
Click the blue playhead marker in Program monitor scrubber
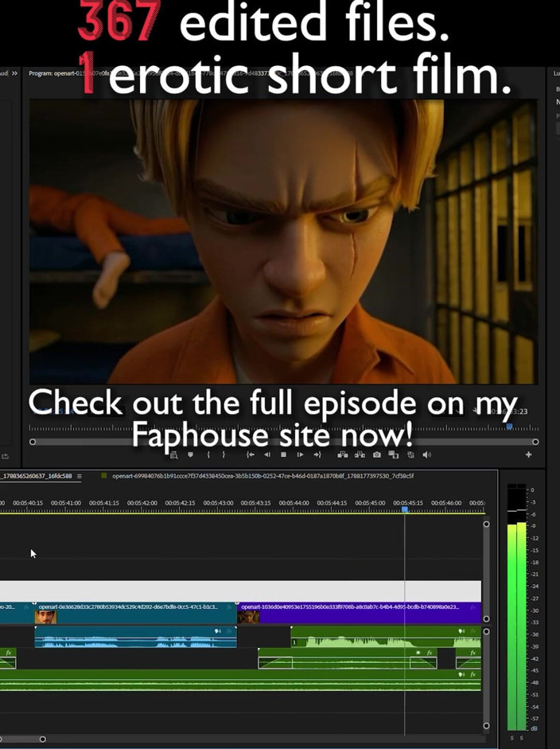509,426
